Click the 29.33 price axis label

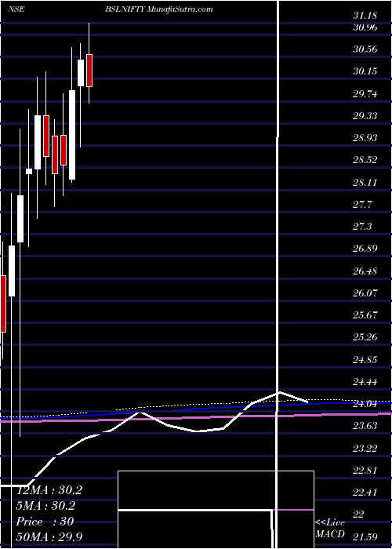tap(365, 115)
